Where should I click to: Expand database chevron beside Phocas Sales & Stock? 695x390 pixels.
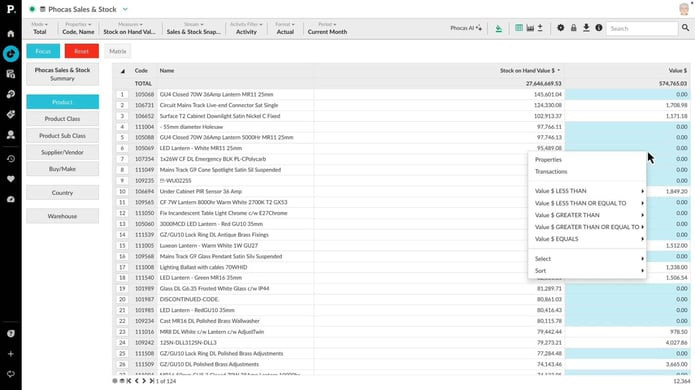click(x=125, y=9)
